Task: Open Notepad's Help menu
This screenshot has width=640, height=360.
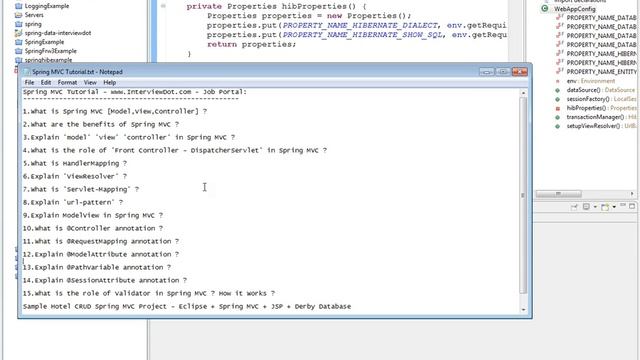Action: point(109,82)
